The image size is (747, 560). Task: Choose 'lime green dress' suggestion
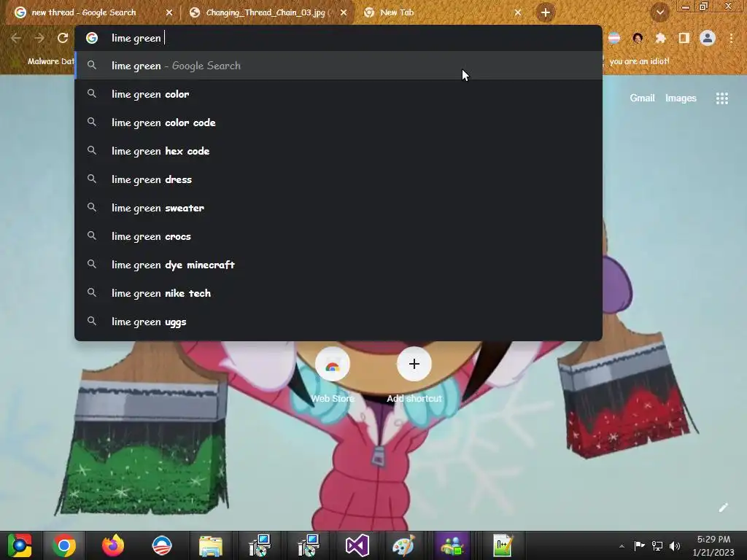tap(338, 179)
